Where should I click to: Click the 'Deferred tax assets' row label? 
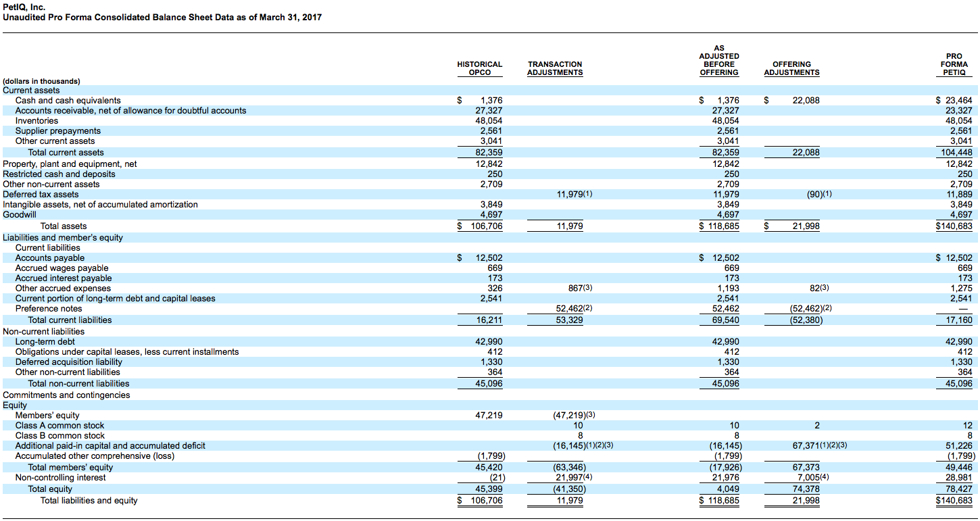click(41, 194)
